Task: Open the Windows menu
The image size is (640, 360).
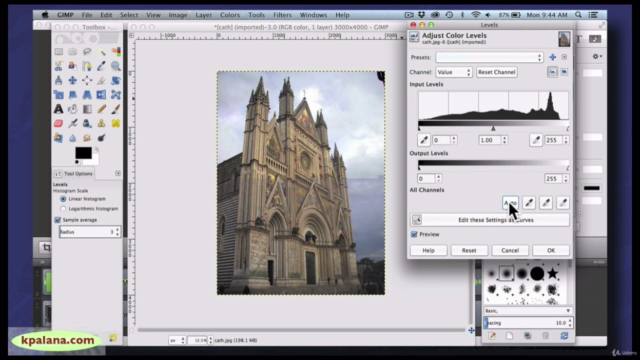Action: tap(313, 15)
